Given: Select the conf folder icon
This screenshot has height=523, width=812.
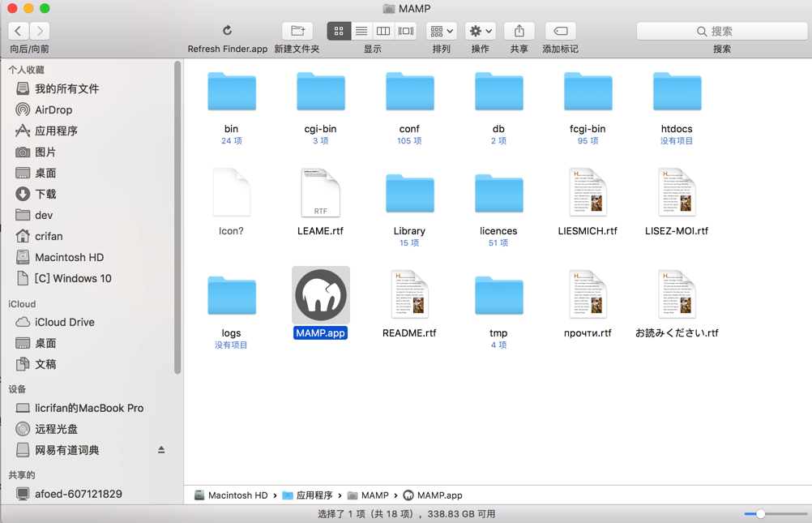Looking at the screenshot, I should point(409,92).
